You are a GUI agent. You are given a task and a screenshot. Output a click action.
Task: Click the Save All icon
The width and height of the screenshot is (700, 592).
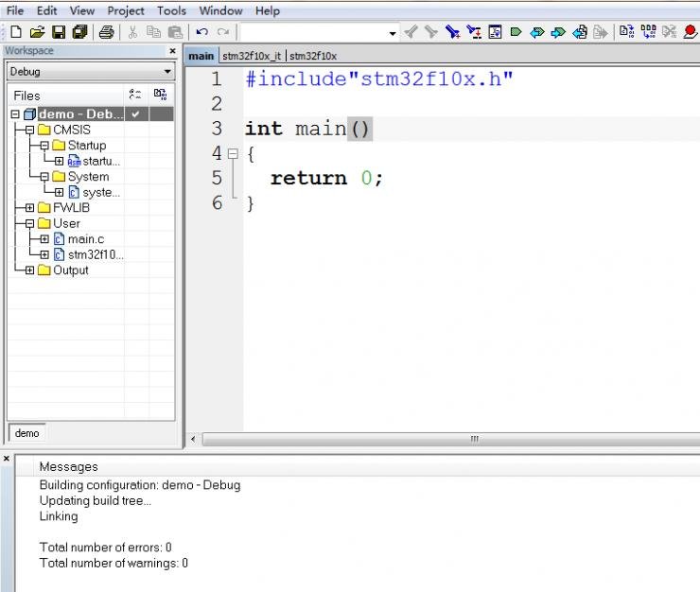[x=80, y=32]
